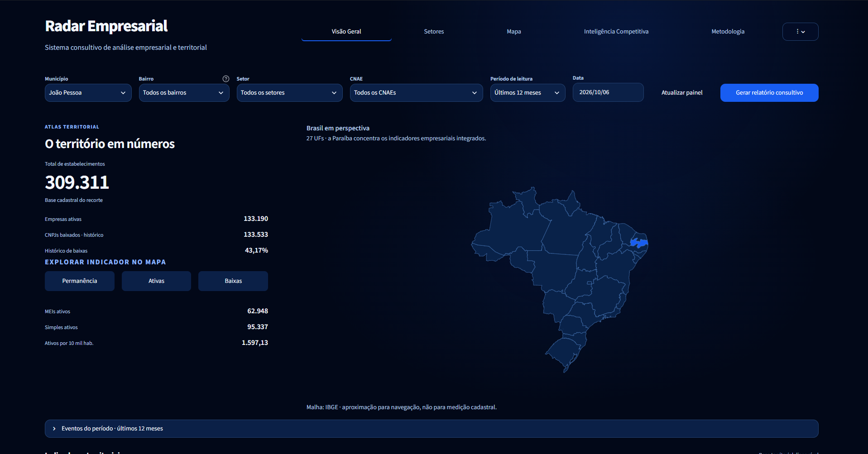Click the Data field showing 2026/10/06
Image resolution: width=868 pixels, height=454 pixels.
[608, 92]
